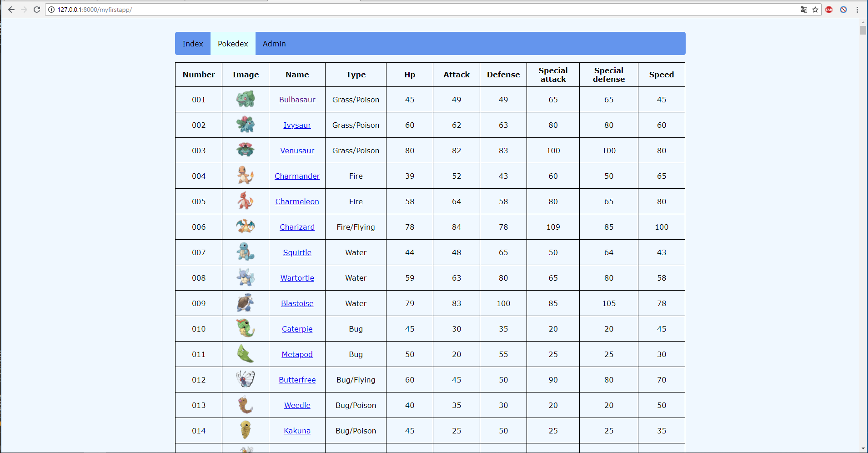Click the Charizard sprite image

click(x=246, y=226)
